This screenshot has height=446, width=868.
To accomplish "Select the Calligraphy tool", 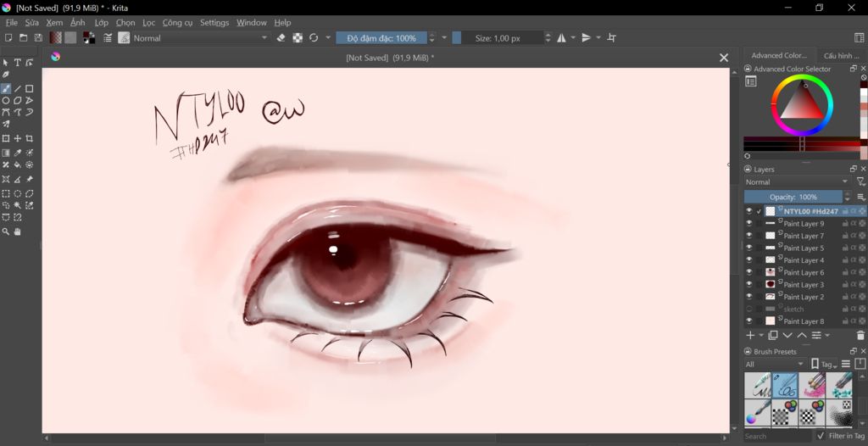I will [x=6, y=75].
